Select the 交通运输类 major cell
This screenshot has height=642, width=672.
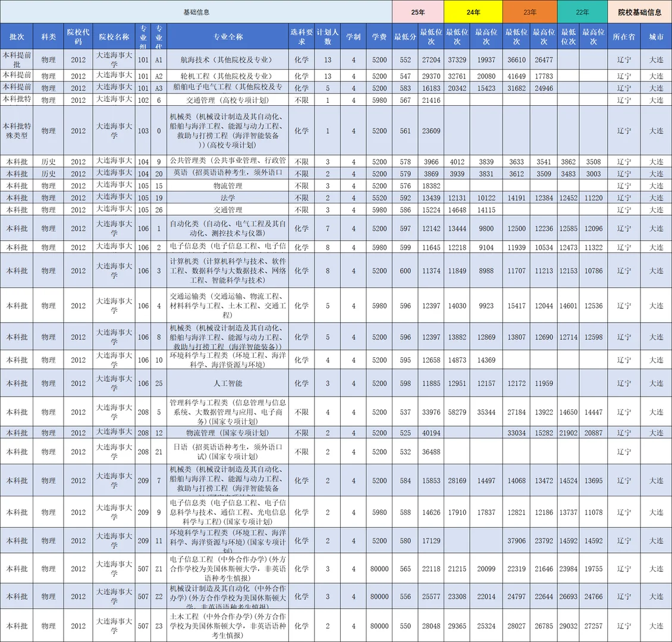pyautogui.click(x=228, y=306)
